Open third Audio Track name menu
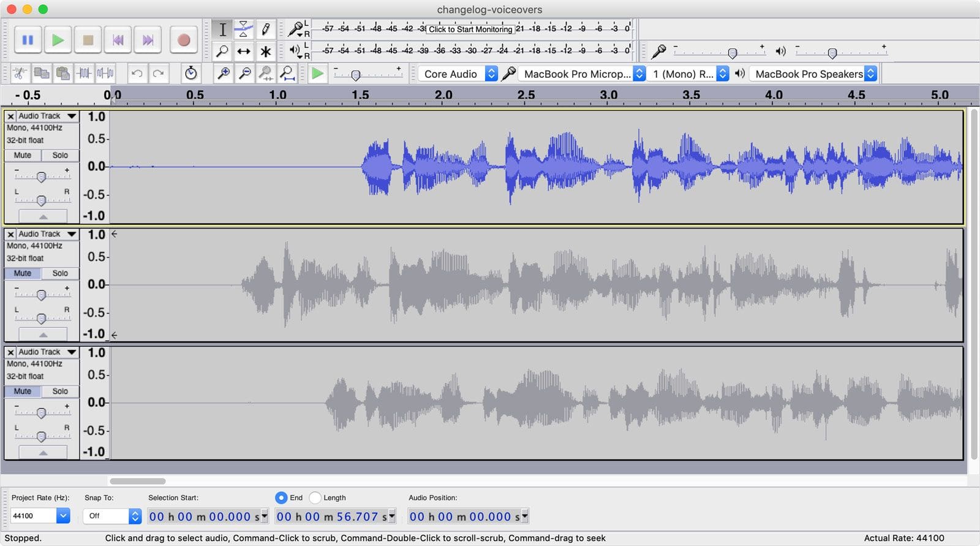980x546 pixels. (47, 352)
